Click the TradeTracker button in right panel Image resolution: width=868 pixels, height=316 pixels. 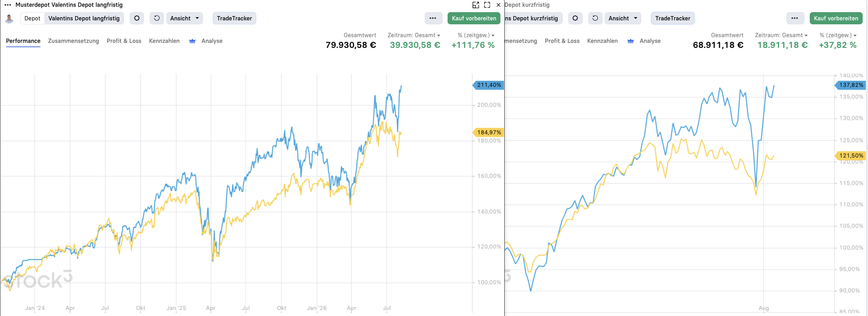[x=673, y=18]
